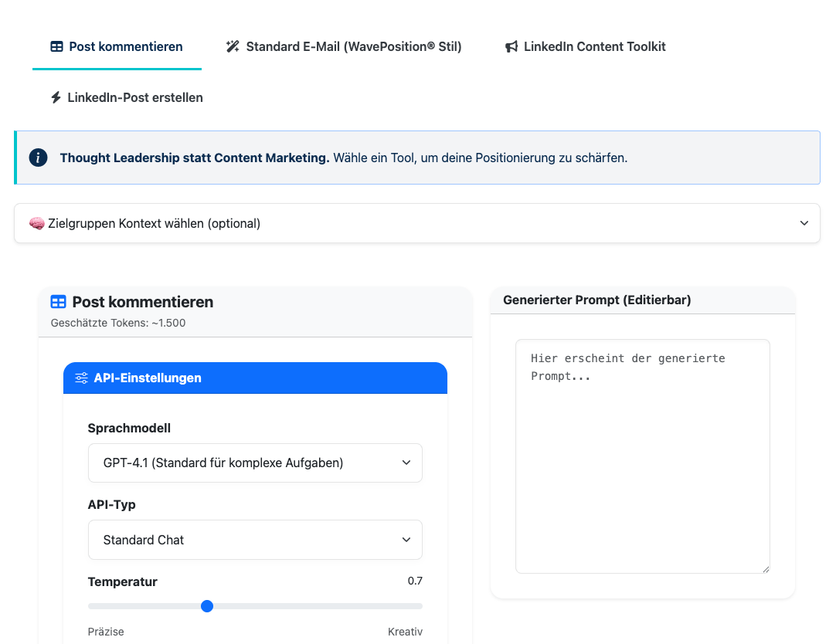The height and width of the screenshot is (644, 836).
Task: Click the brain icon in the Zielgruppen bar
Action: [36, 223]
